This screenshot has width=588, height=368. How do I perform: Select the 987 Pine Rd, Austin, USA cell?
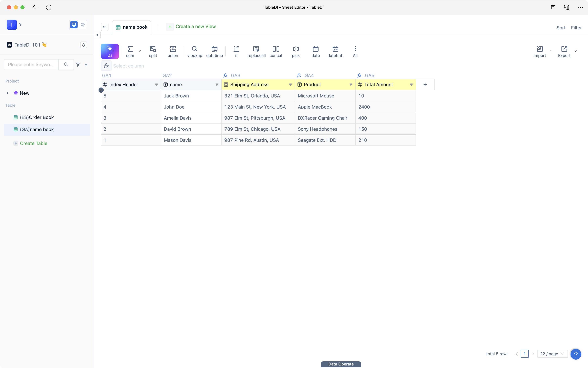pos(258,140)
